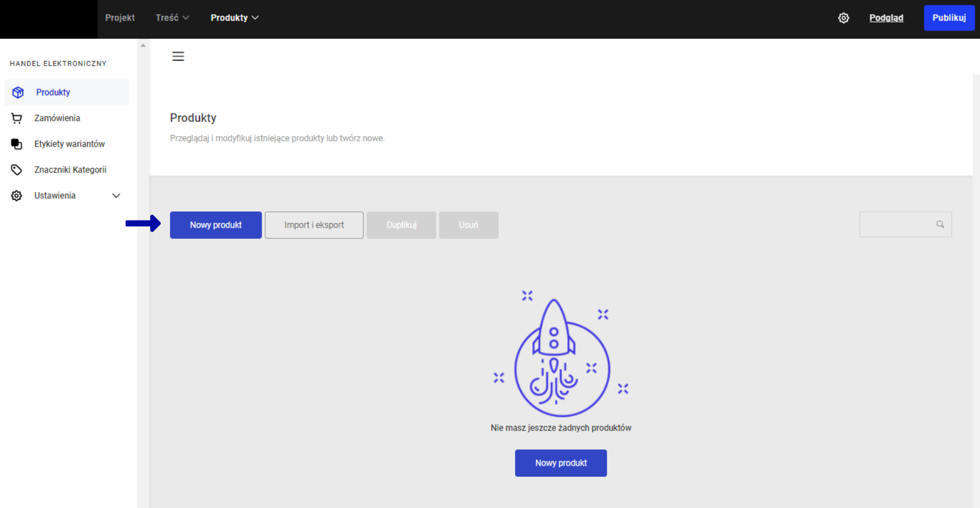
Task: Click the Publikuj button
Action: 949,18
